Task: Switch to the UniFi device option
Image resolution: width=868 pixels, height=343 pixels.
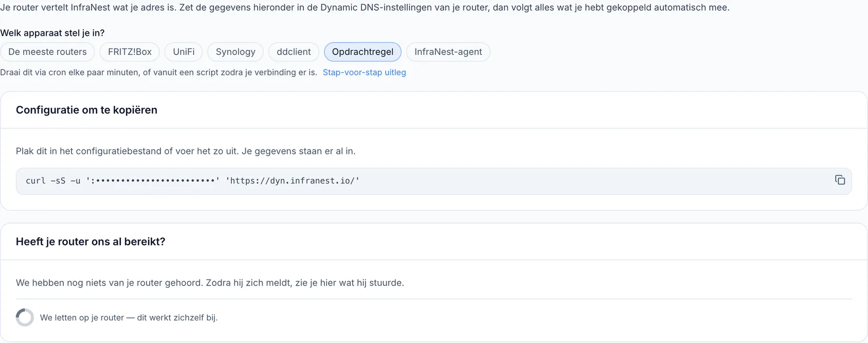Action: click(x=184, y=52)
